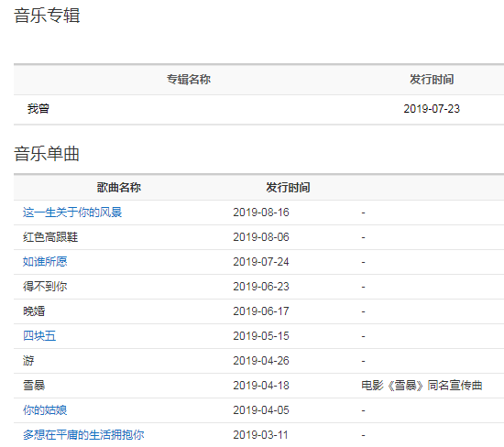Click the 音乐专辑 section heading
Image resolution: width=504 pixels, height=447 pixels.
[x=47, y=16]
